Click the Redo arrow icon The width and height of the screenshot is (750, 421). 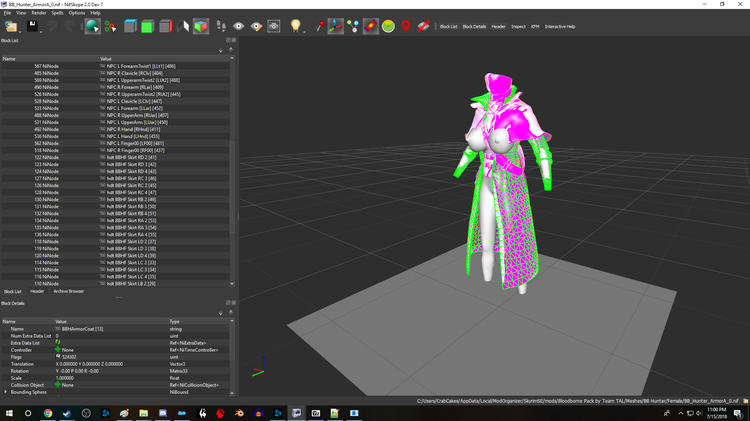69,26
